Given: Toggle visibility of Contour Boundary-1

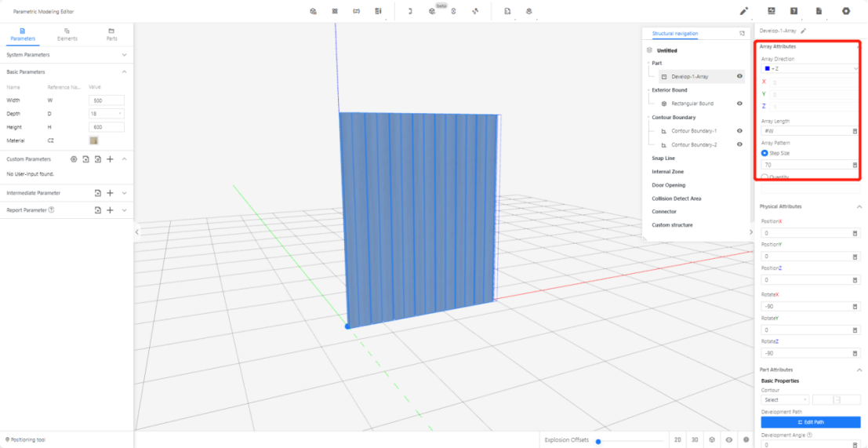Looking at the screenshot, I should pos(739,131).
